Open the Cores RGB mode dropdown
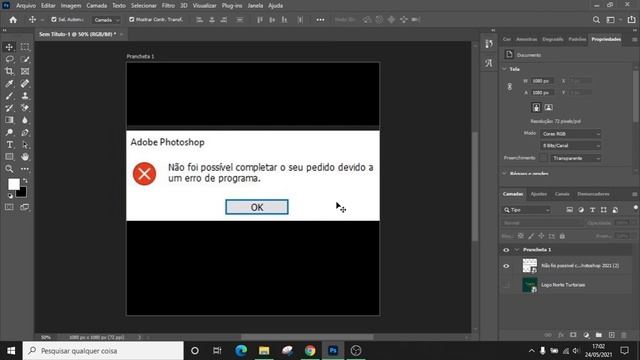 [571, 134]
